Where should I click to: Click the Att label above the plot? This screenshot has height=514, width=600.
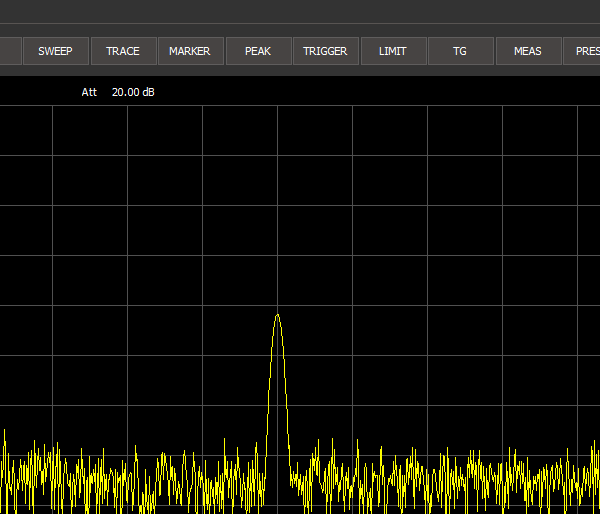[x=89, y=92]
